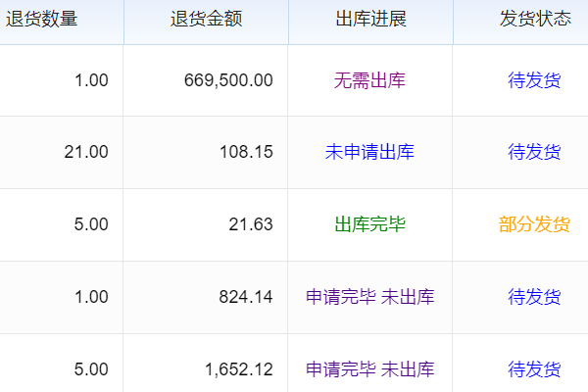Sort by the 退货金额 column header
This screenshot has width=588, height=392.
click(x=206, y=20)
